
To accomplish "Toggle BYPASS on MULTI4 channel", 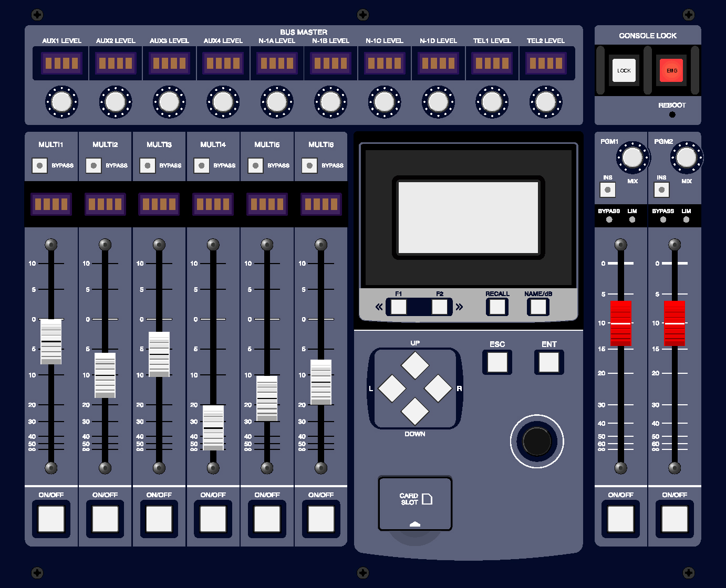I will (202, 165).
